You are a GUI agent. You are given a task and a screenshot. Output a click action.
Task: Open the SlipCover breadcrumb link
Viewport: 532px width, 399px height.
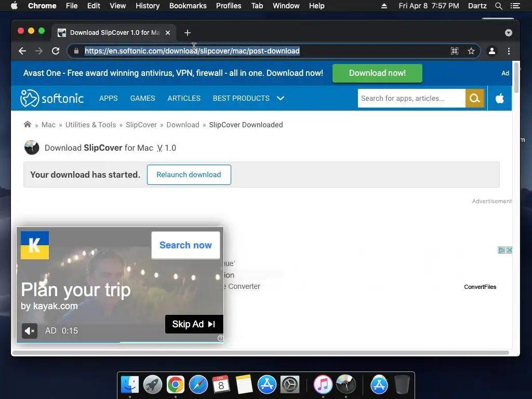141,125
